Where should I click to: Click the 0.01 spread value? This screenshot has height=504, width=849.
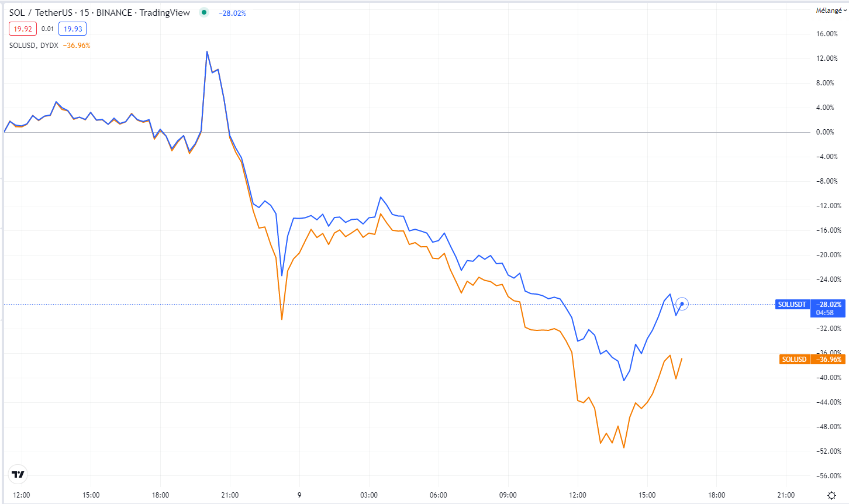pos(47,29)
